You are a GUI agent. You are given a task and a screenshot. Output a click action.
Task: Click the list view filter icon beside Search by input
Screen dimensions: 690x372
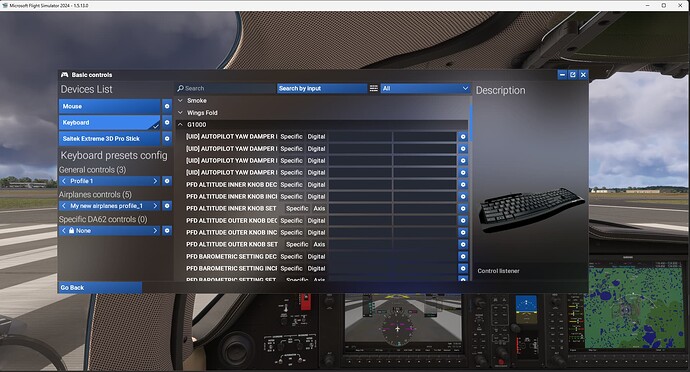click(x=374, y=88)
